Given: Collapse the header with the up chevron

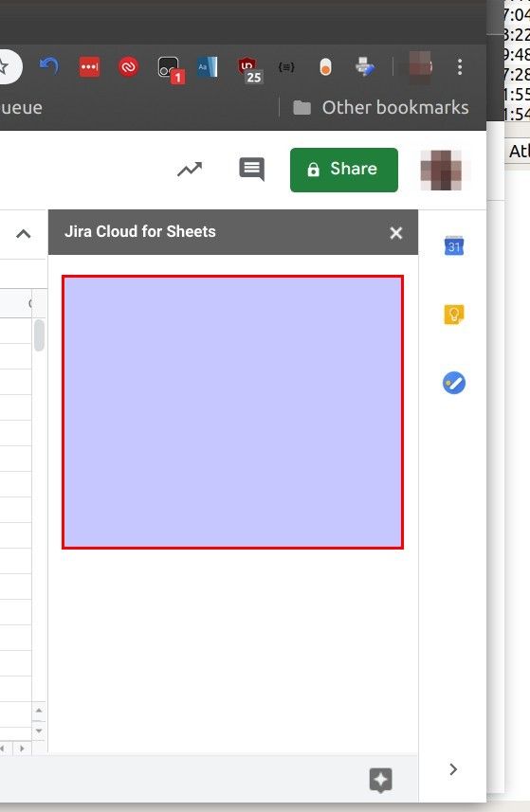Looking at the screenshot, I should point(24,234).
